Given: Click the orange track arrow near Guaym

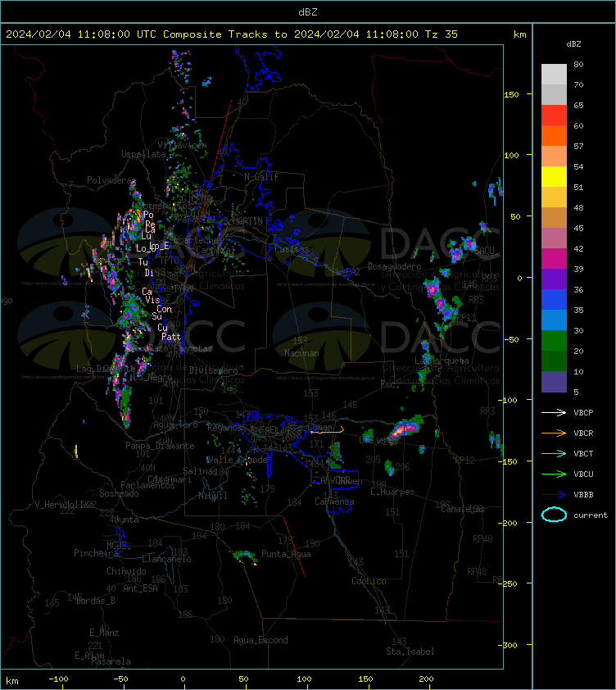Looking at the screenshot, I should 328,431.
